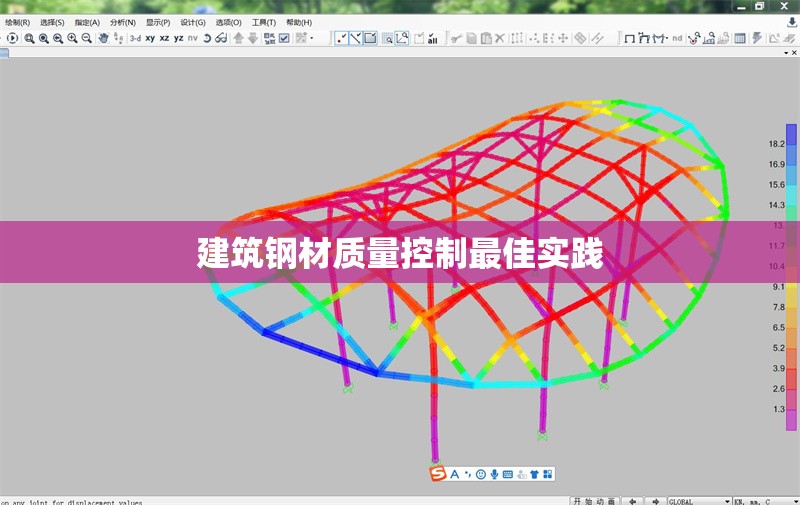The width and height of the screenshot is (800, 505).
Task: Click the magenta bottom legend color band
Action: [x=791, y=420]
